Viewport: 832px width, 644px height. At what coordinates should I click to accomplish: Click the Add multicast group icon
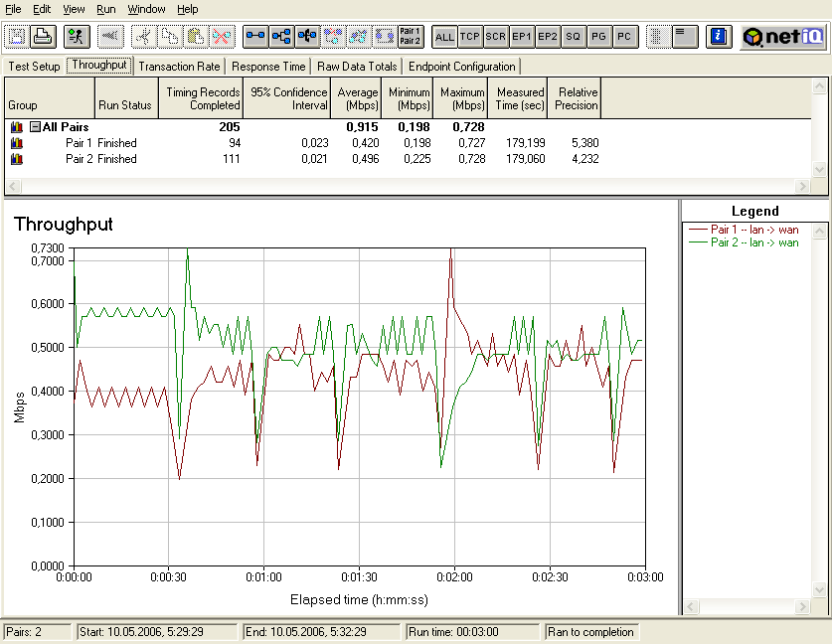pos(281,37)
